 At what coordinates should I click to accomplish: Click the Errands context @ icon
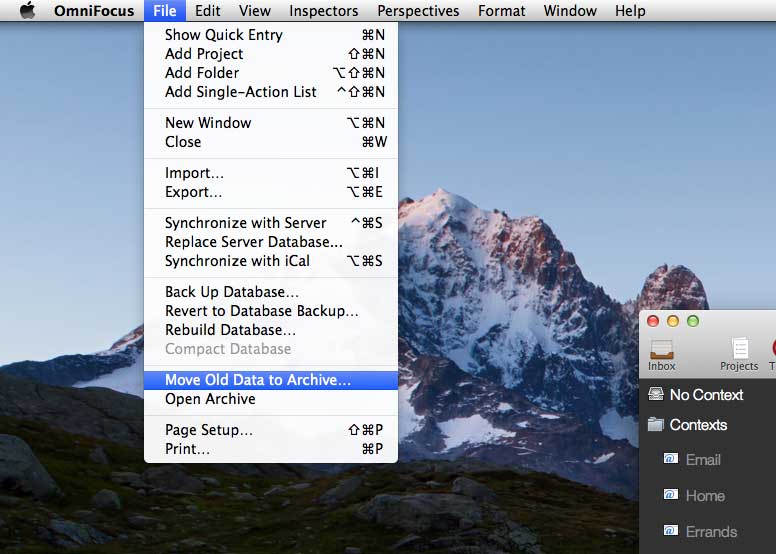click(671, 531)
